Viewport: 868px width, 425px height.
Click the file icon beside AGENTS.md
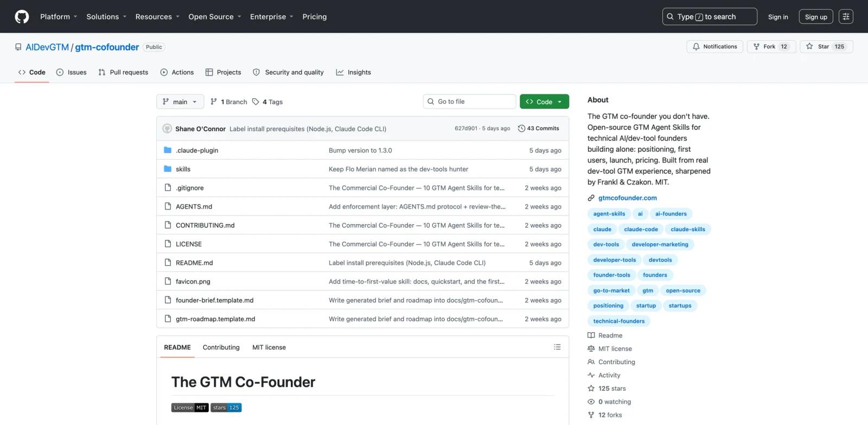pyautogui.click(x=168, y=206)
